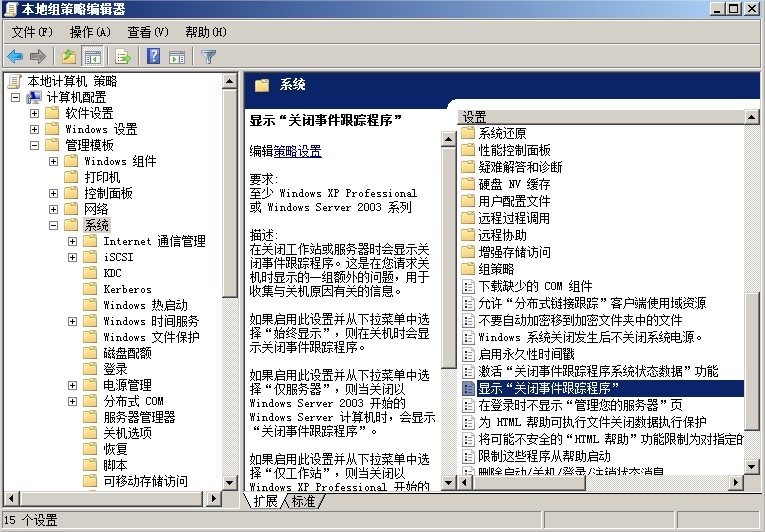Viewport: 765px width, 532px height.
Task: Select the 启用永久性时间戳 setting
Action: point(526,353)
